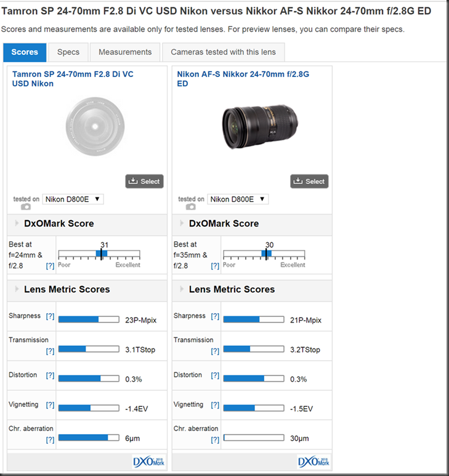The image size is (449, 476).
Task: Open Vignetting help for Nikon lens
Action: [x=215, y=405]
